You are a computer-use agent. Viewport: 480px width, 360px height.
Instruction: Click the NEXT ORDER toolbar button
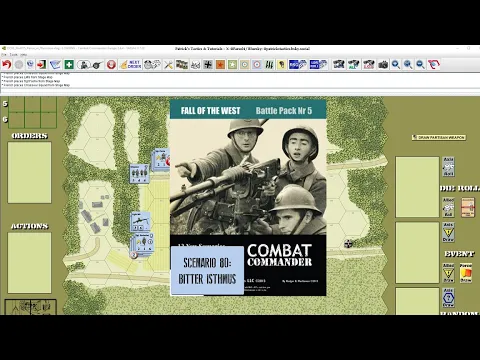click(x=131, y=64)
